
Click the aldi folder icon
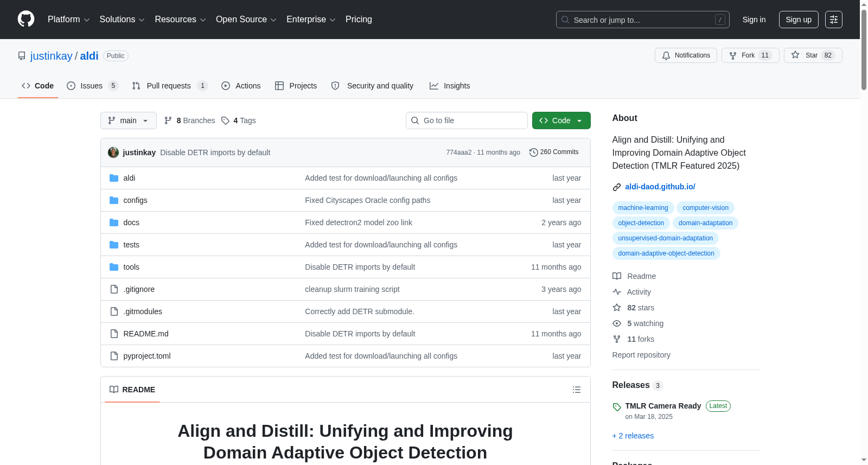114,178
